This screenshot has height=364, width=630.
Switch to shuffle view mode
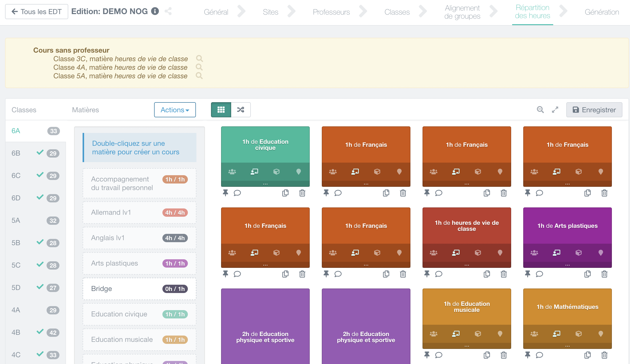241,110
